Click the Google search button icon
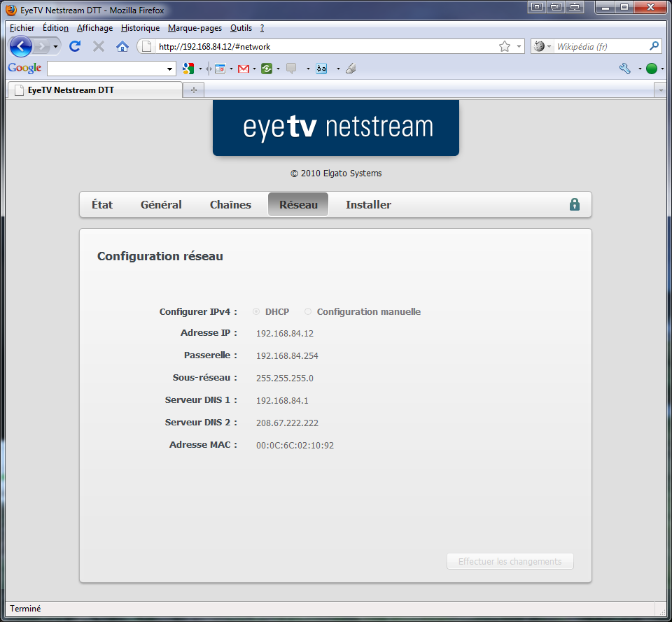The width and height of the screenshot is (672, 622). (x=188, y=68)
